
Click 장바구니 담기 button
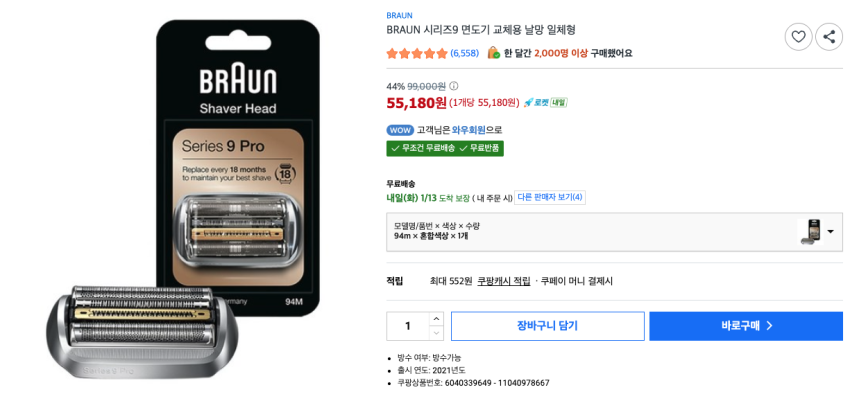tap(548, 326)
